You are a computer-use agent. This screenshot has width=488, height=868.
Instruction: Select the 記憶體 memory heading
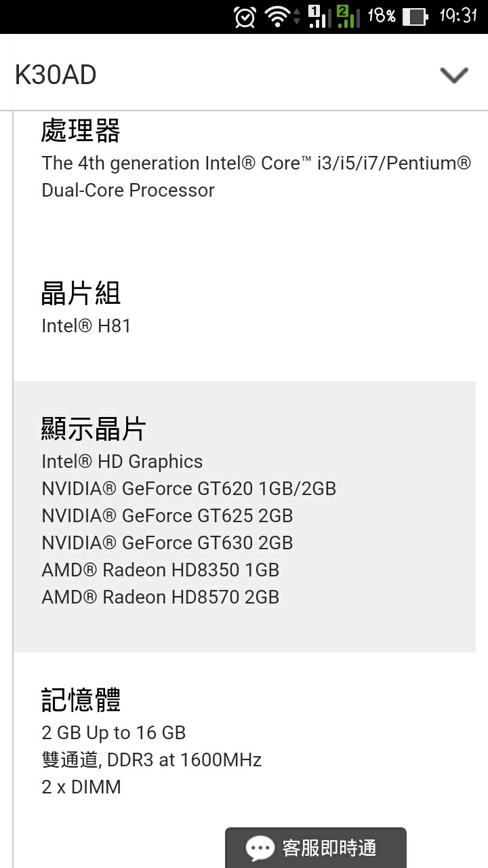click(x=81, y=700)
